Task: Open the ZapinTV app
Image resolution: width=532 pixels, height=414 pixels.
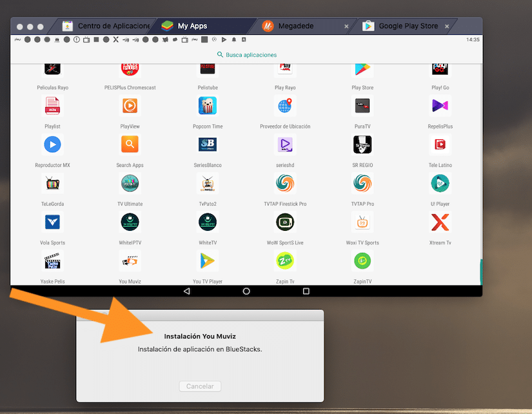Action: tap(362, 261)
